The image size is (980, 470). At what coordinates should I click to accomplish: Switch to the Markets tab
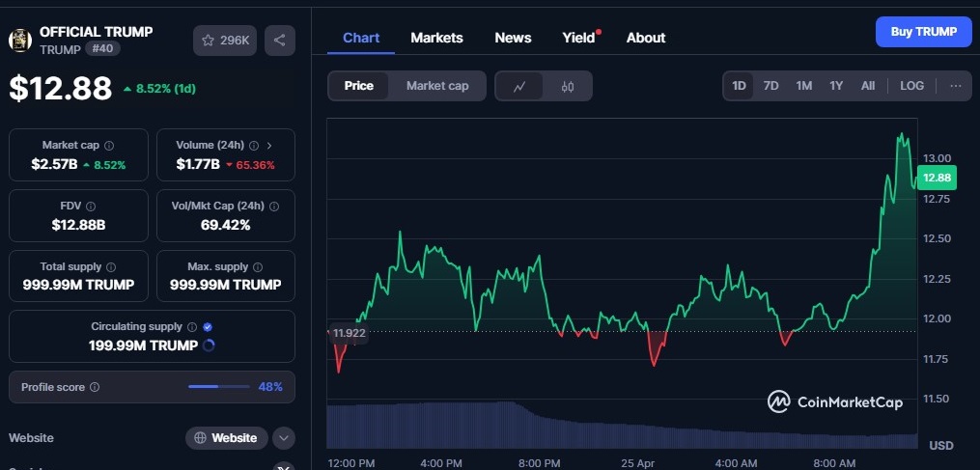[436, 38]
